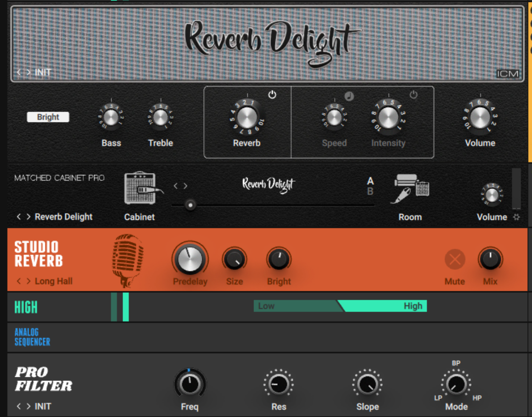Click the Cabinet speaker icon in Matched Cabinet Pro
Image resolution: width=532 pixels, height=417 pixels.
click(x=140, y=187)
